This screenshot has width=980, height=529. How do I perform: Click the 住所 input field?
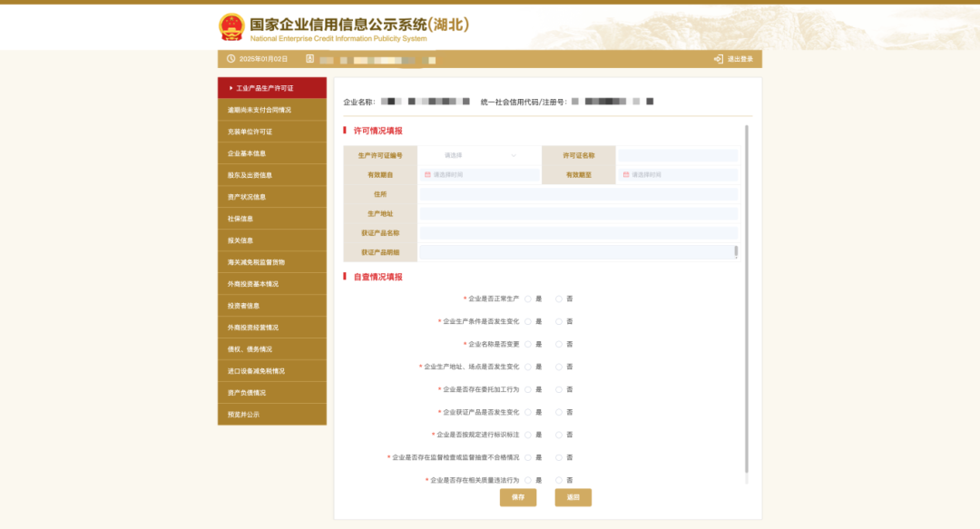[579, 194]
